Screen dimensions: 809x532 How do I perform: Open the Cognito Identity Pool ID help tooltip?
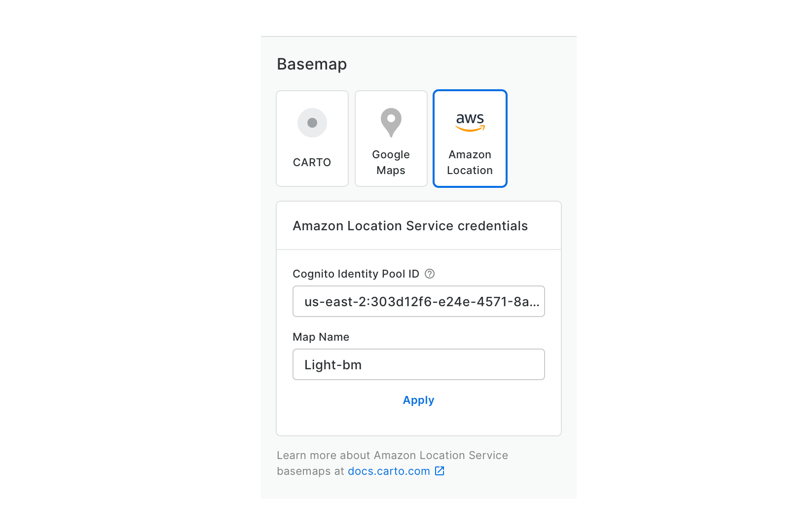point(430,274)
